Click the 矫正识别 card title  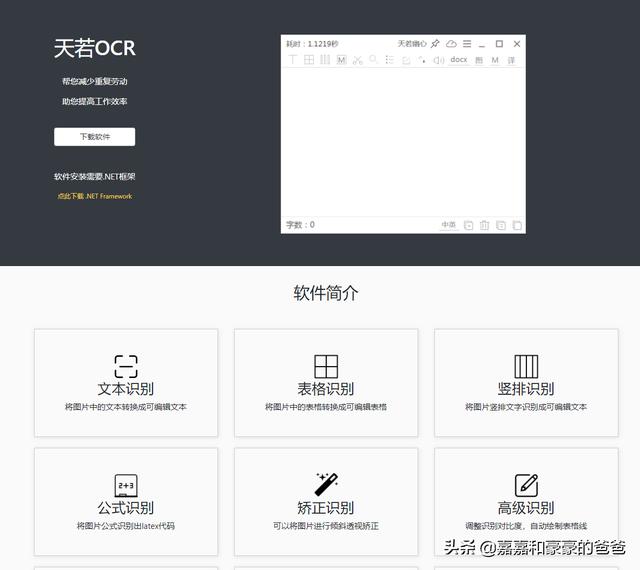point(326,508)
